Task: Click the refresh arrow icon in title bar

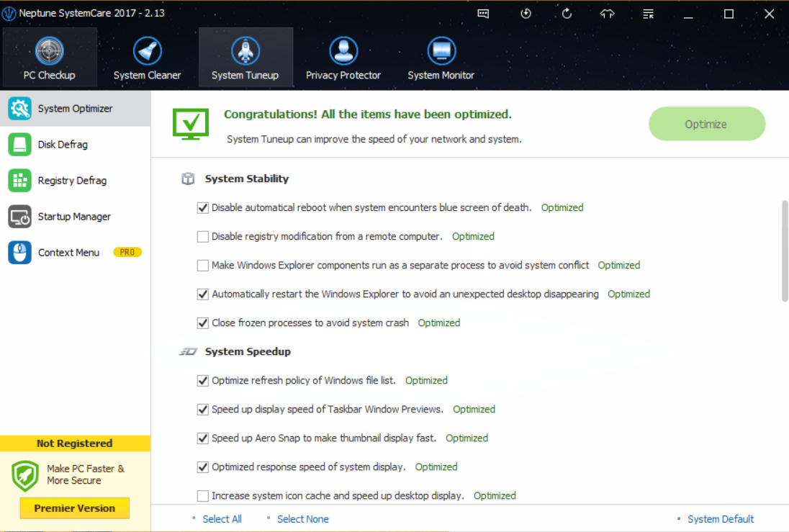Action: point(567,14)
